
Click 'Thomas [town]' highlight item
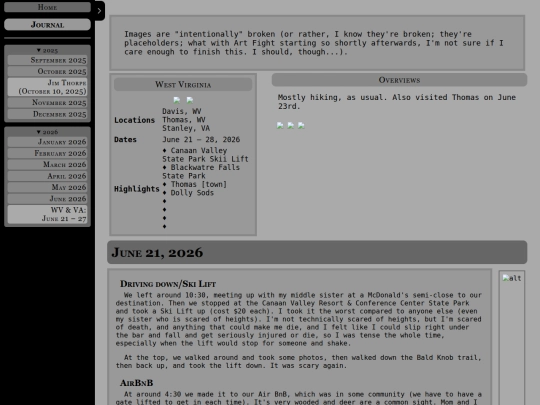195,184
